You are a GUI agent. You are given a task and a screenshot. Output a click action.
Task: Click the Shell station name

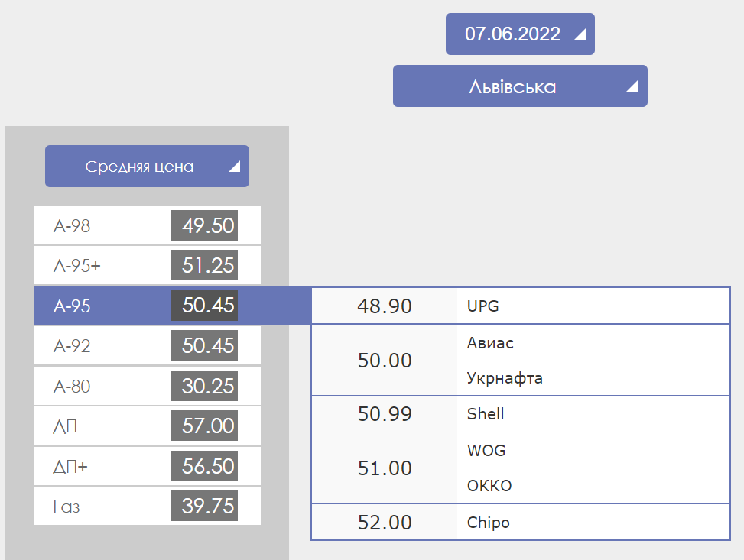486,414
